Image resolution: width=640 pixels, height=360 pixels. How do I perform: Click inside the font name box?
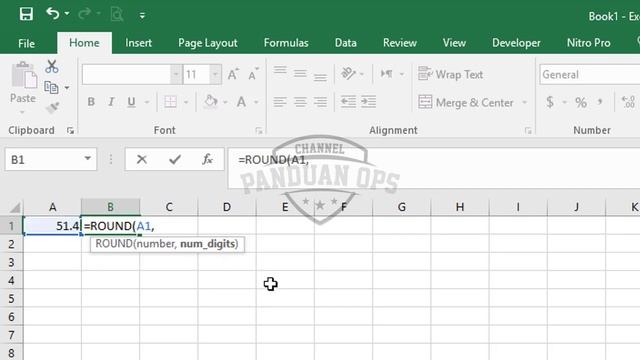coord(126,74)
